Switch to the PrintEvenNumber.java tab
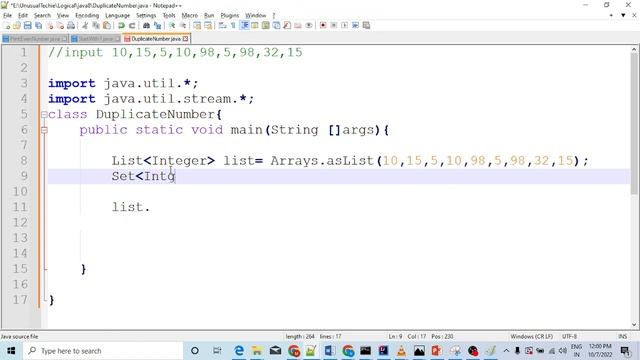 tap(35, 39)
